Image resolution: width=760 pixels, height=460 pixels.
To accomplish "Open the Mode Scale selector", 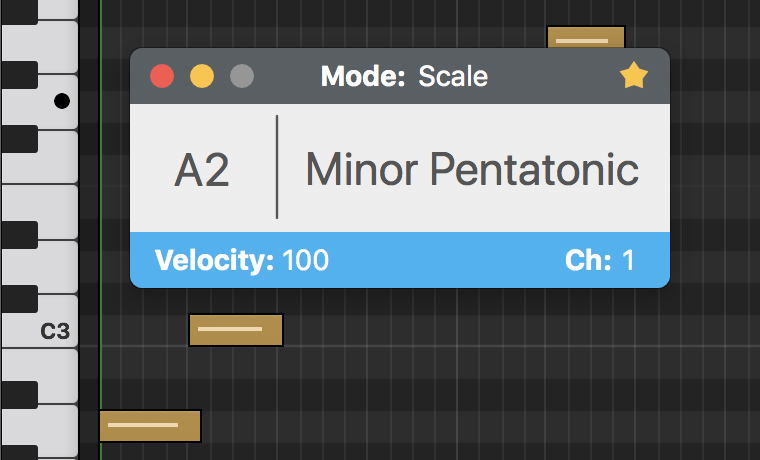I will [453, 76].
